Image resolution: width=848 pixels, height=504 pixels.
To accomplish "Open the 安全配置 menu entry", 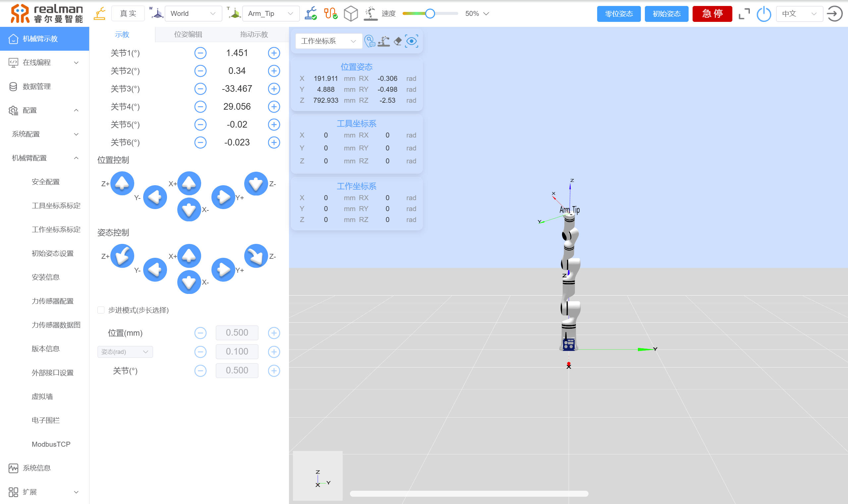I will 45,182.
